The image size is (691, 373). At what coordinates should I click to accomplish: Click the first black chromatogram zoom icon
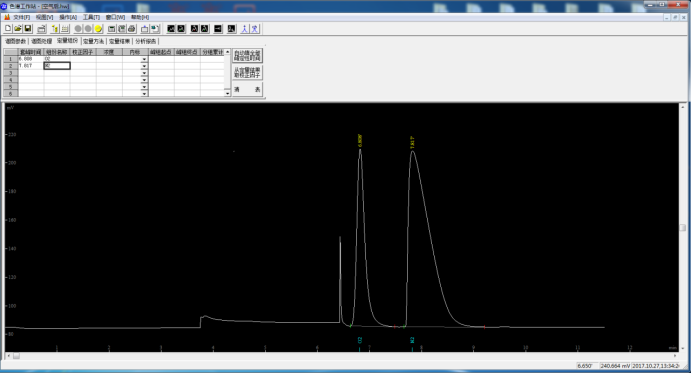(x=171, y=29)
